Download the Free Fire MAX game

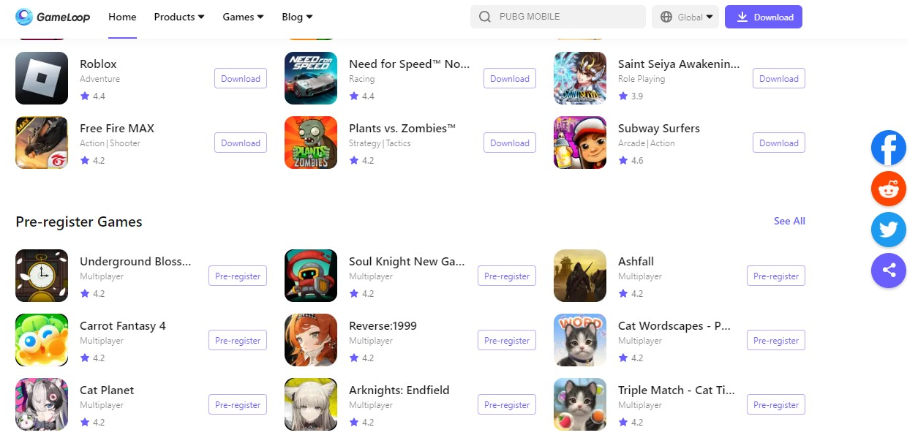[240, 143]
